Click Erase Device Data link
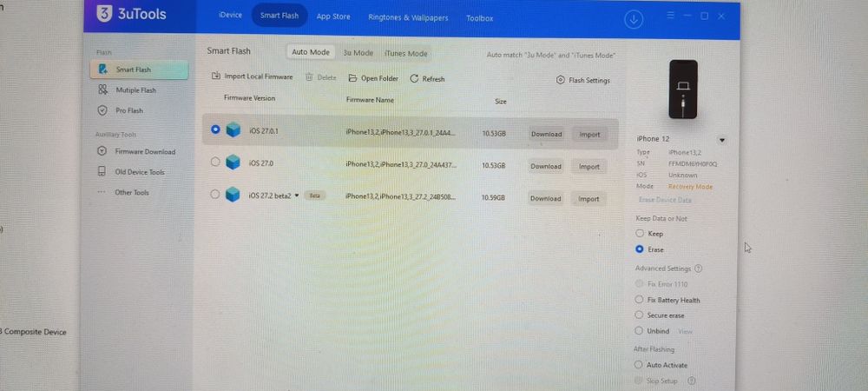This screenshot has height=391, width=868. point(665,199)
